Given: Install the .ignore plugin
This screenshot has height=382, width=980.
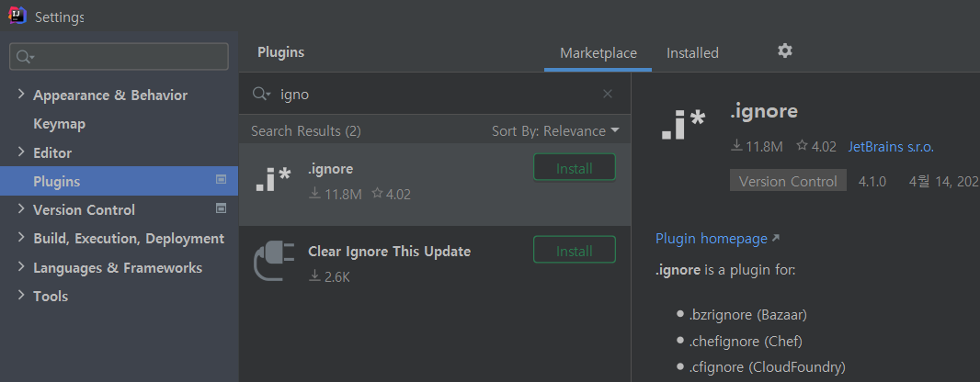Looking at the screenshot, I should (x=575, y=168).
